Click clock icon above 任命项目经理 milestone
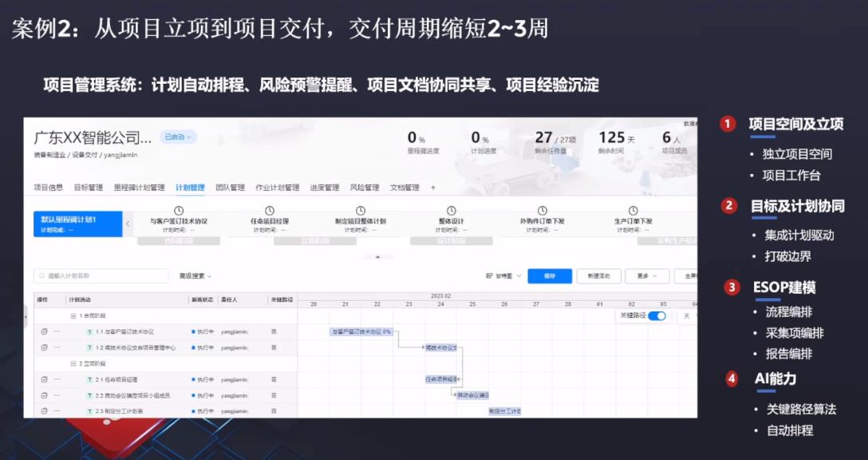 tap(270, 211)
